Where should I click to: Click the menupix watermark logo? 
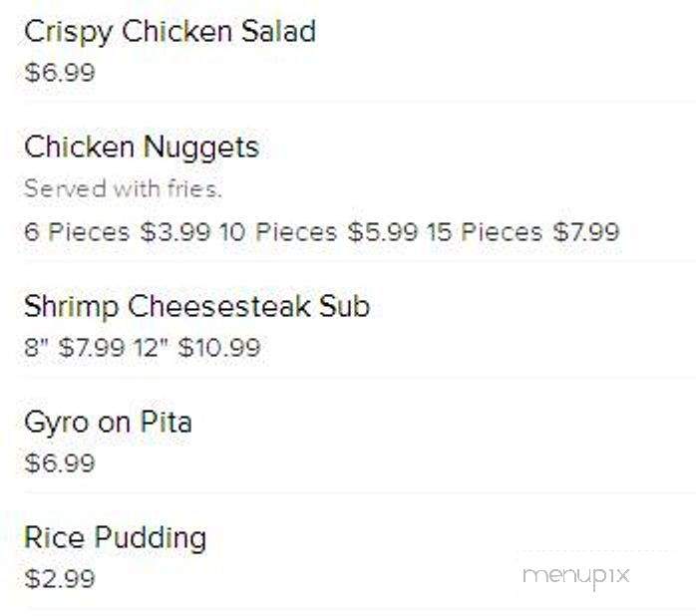point(576,576)
